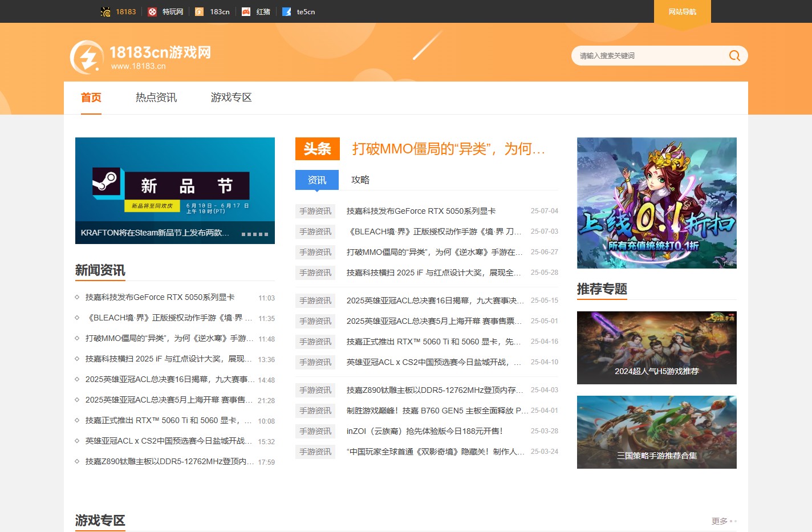Open the 18183 site icon in top bar
This screenshot has height=532, width=812.
tap(105, 11)
